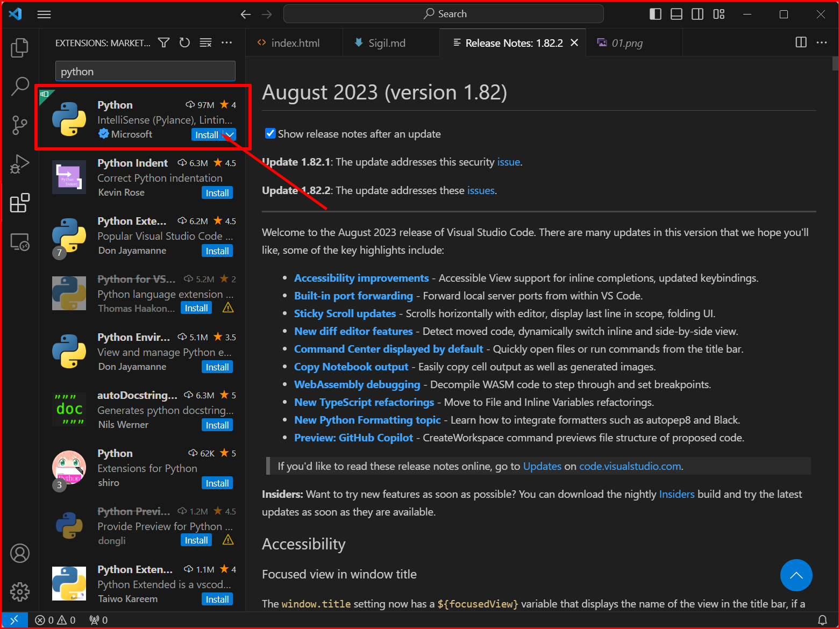Install Python extension by shiro
Image resolution: width=840 pixels, height=629 pixels.
coord(217,483)
